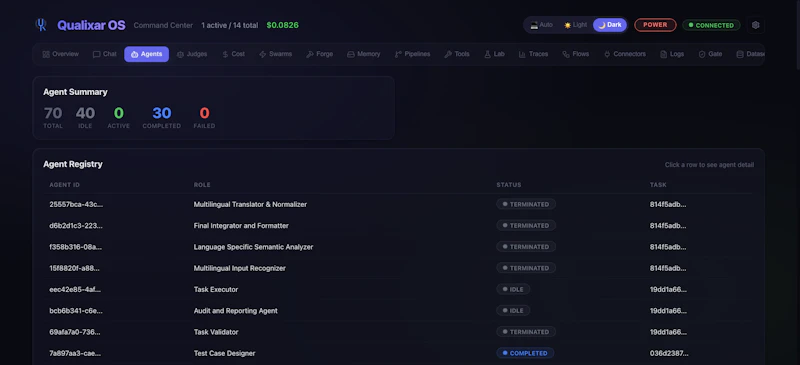Viewport: 800px width, 365px height.
Task: Select the Agents tab
Action: pos(146,54)
